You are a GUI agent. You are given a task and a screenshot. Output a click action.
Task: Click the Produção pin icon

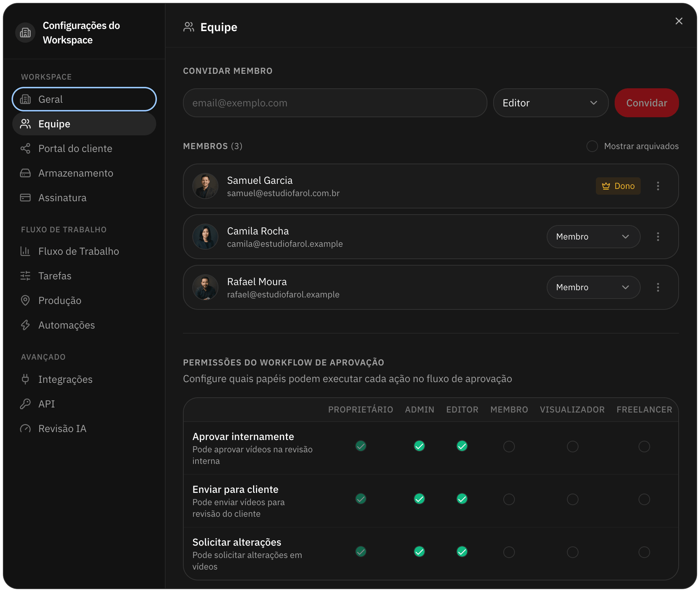pos(25,300)
